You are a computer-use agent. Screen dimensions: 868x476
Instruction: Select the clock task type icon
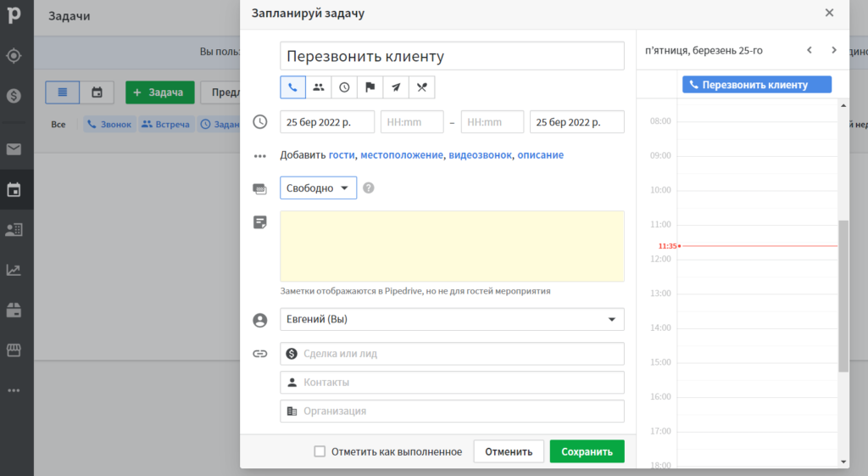pos(344,87)
